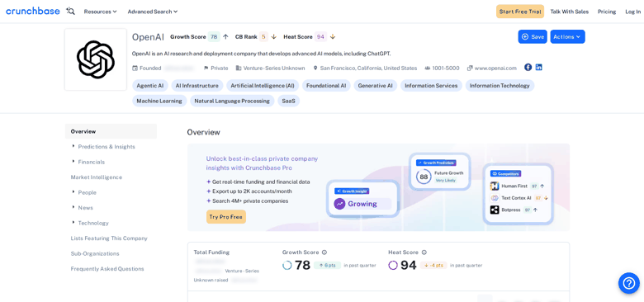
Task: Jump to Frequently Asked Questions
Action: click(x=107, y=269)
